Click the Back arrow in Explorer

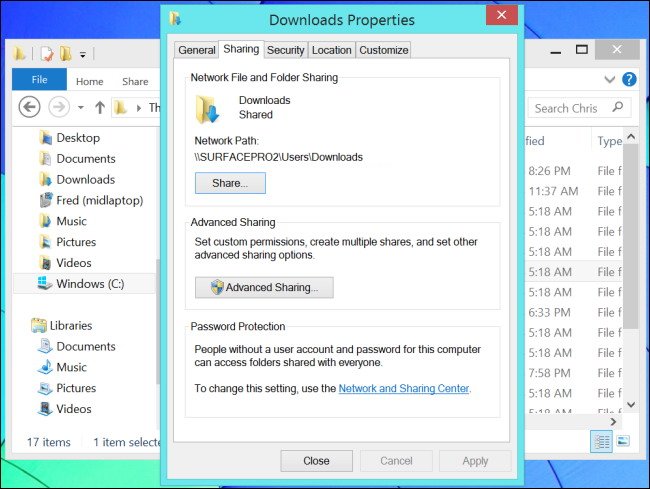tap(29, 107)
